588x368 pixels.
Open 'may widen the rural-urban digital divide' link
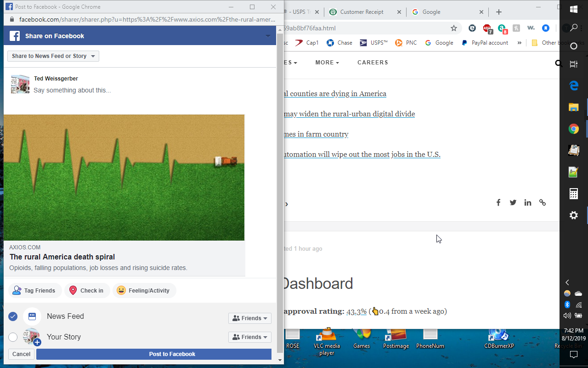click(x=349, y=114)
